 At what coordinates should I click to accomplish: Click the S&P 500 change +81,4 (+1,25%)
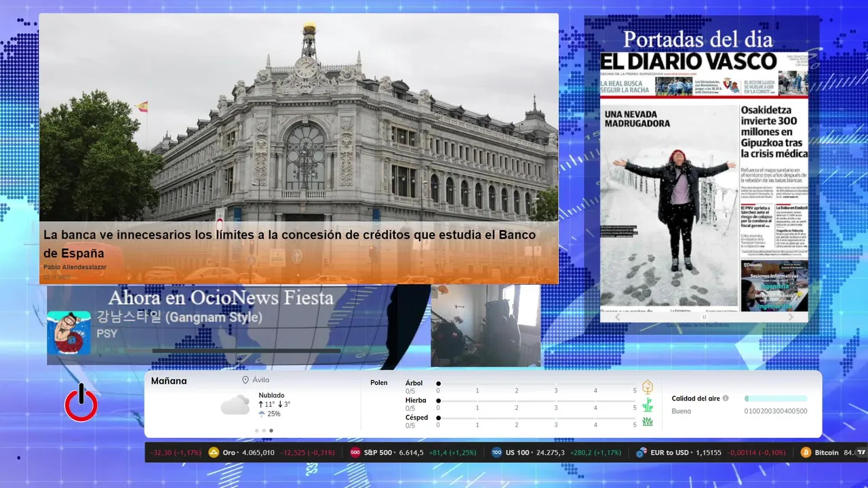tap(452, 453)
